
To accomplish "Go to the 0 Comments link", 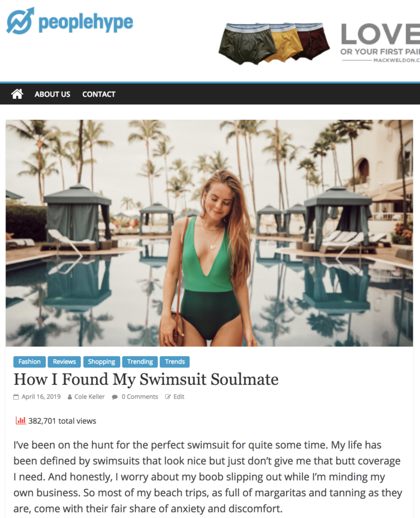I will click(139, 397).
